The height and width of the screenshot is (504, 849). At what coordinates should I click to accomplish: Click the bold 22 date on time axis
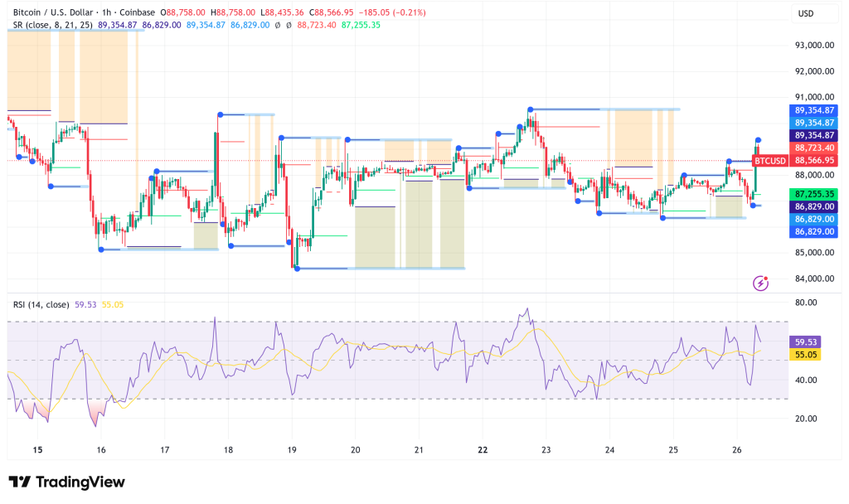[x=483, y=449]
